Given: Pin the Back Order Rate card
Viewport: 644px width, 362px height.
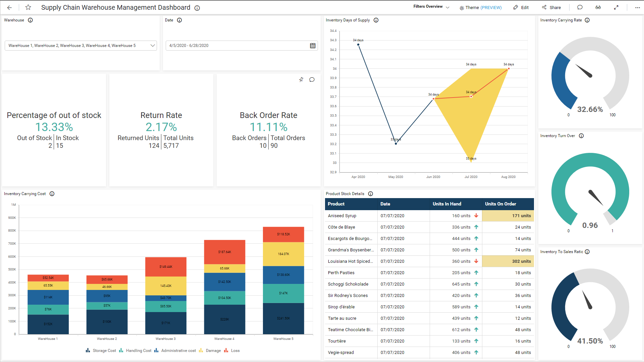Looking at the screenshot, I should pyautogui.click(x=301, y=79).
